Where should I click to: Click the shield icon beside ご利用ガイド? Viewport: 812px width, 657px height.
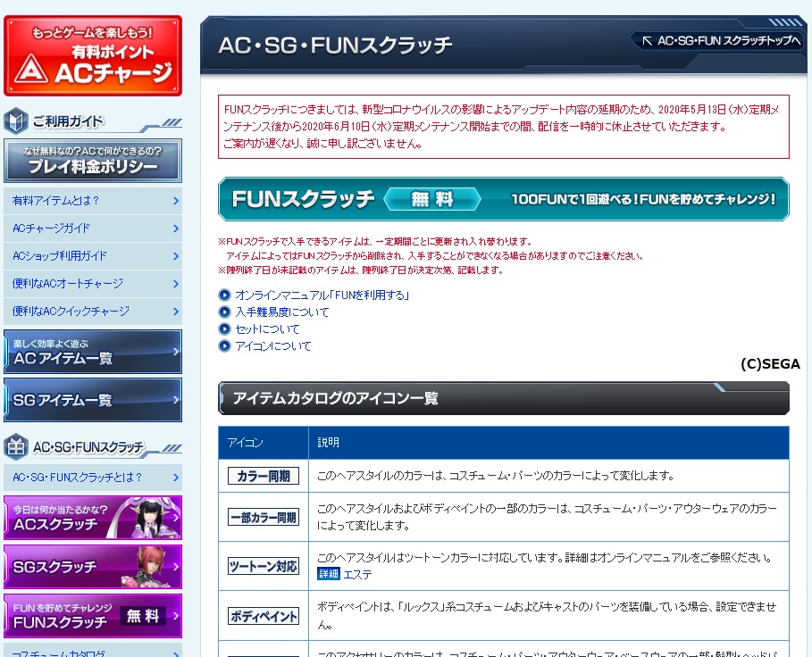(x=15, y=121)
